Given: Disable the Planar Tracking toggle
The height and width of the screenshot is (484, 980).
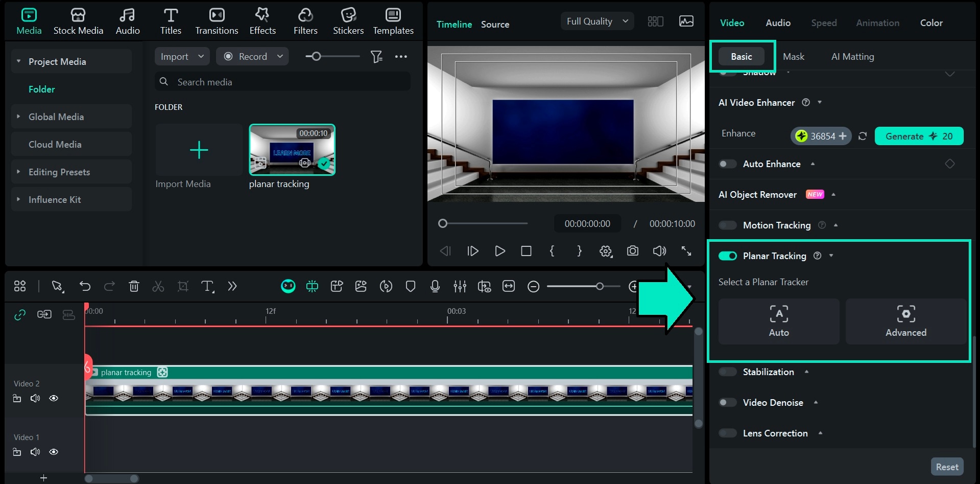Looking at the screenshot, I should tap(727, 256).
